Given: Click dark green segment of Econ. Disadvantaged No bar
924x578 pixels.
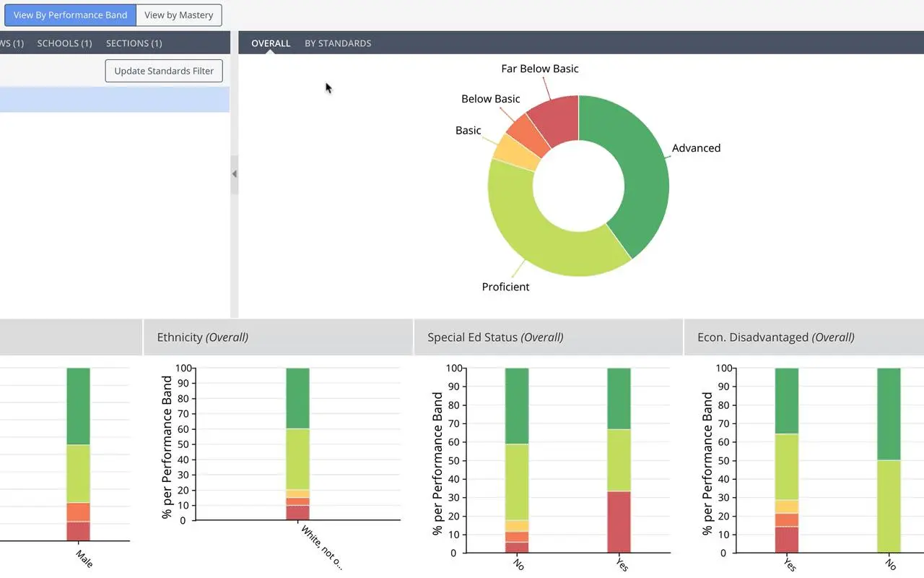Looking at the screenshot, I should [x=889, y=413].
